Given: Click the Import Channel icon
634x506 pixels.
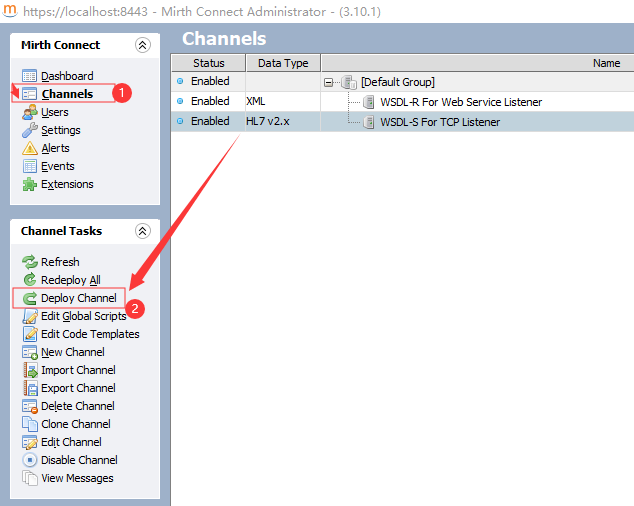Looking at the screenshot, I should pyautogui.click(x=30, y=370).
